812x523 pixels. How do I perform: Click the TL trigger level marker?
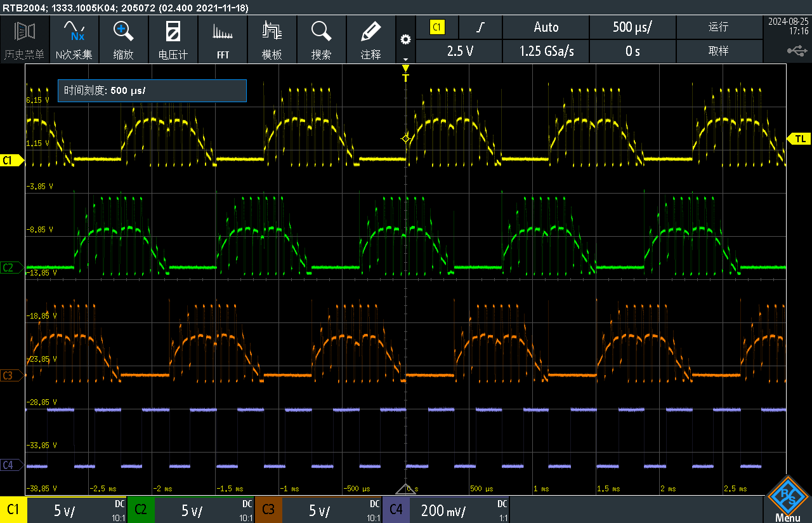(x=799, y=138)
